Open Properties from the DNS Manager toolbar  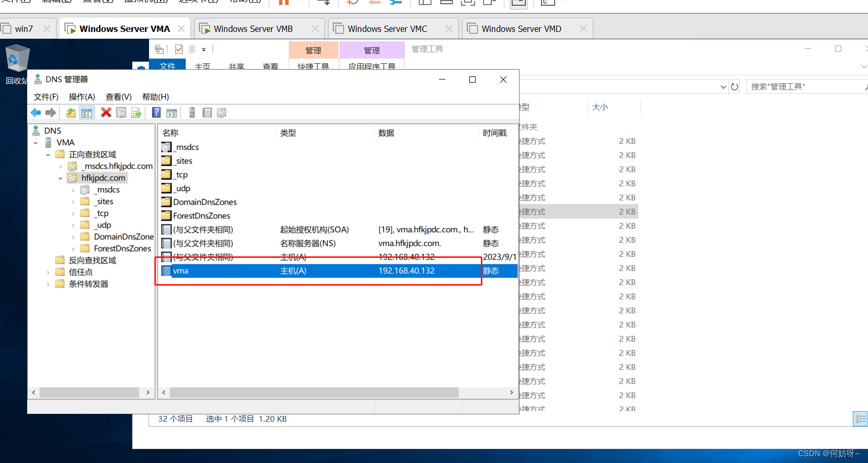click(x=121, y=112)
